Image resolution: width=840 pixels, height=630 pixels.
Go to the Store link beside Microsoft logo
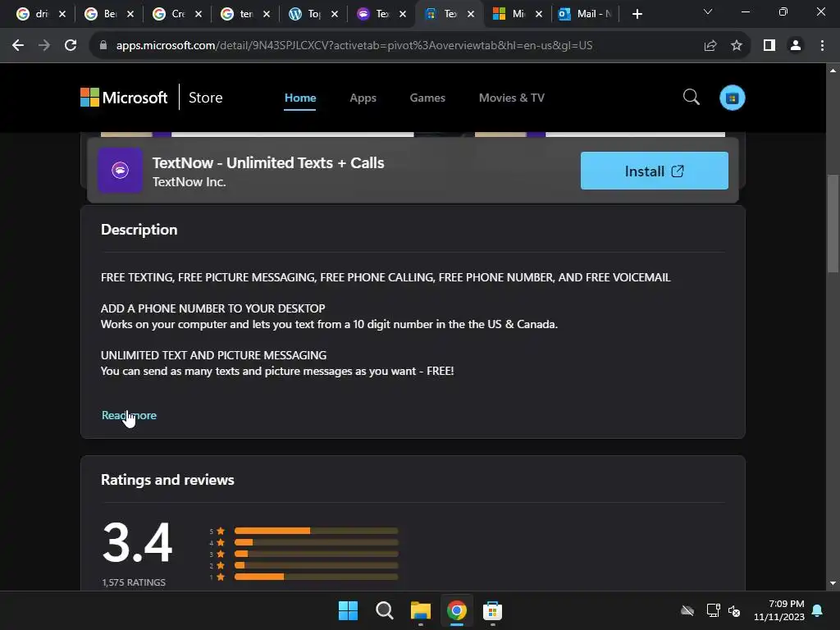(205, 98)
